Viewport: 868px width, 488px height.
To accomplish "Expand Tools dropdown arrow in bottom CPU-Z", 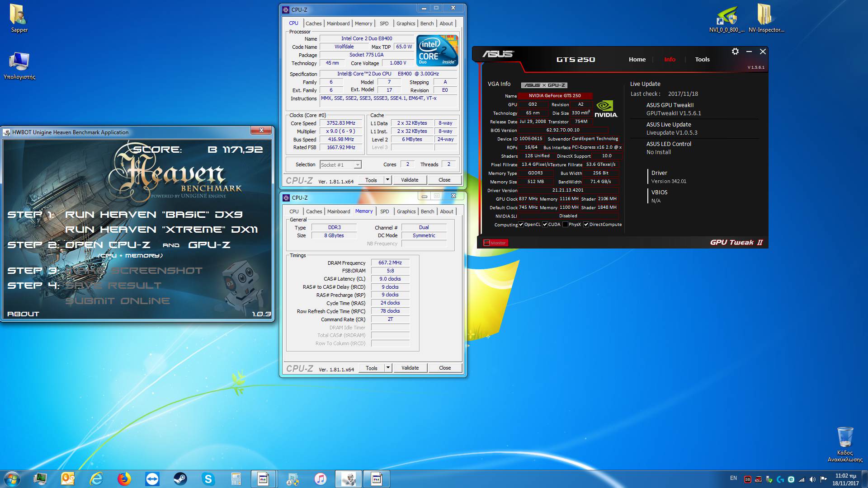I will pos(388,368).
